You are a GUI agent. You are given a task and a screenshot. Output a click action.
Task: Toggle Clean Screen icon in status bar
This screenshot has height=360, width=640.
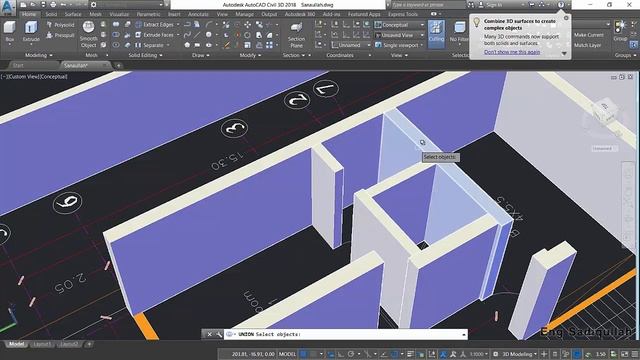click(x=625, y=354)
